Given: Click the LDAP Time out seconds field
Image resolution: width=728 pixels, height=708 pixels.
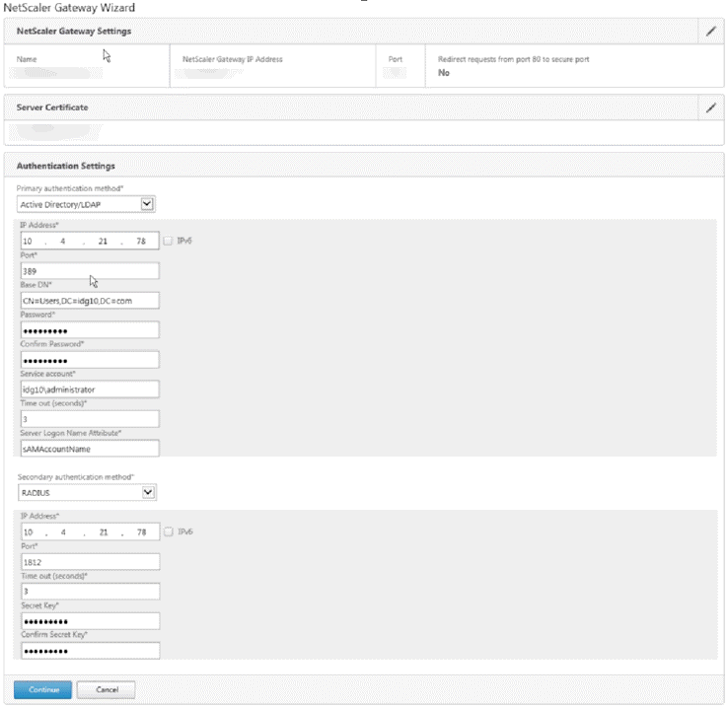Looking at the screenshot, I should 88,419.
